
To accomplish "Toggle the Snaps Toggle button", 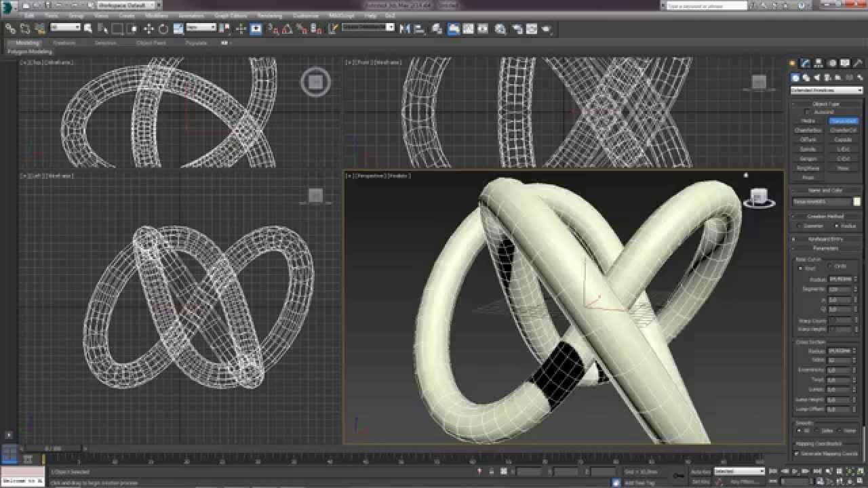I will [x=272, y=28].
